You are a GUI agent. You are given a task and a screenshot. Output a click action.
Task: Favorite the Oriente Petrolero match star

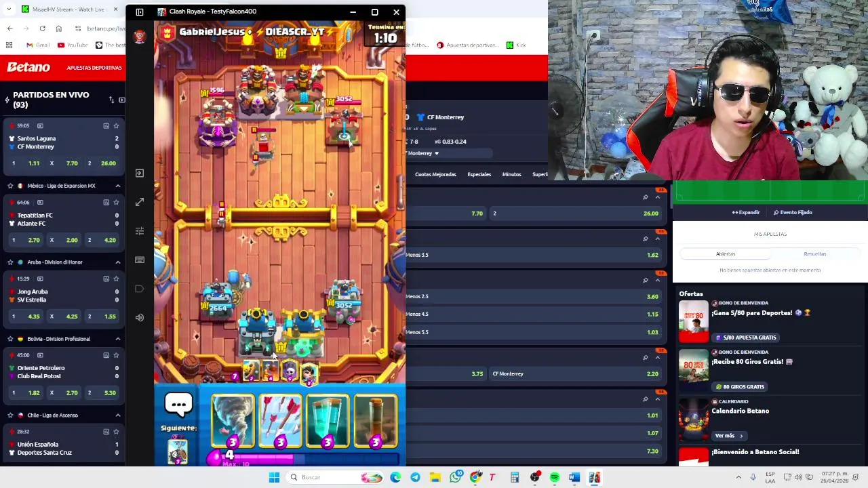pyautogui.click(x=116, y=355)
